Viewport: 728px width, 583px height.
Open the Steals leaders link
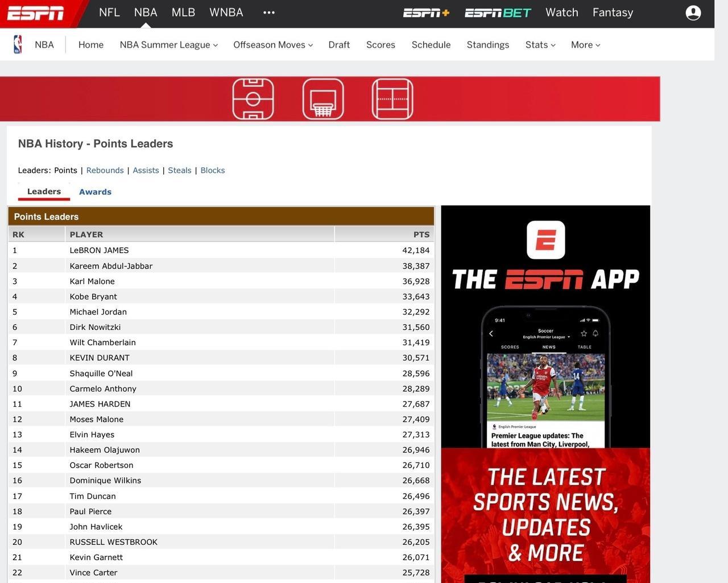click(180, 171)
